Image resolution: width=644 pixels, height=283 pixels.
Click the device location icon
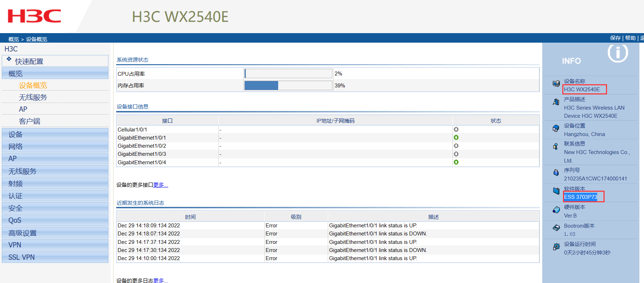[x=556, y=128]
